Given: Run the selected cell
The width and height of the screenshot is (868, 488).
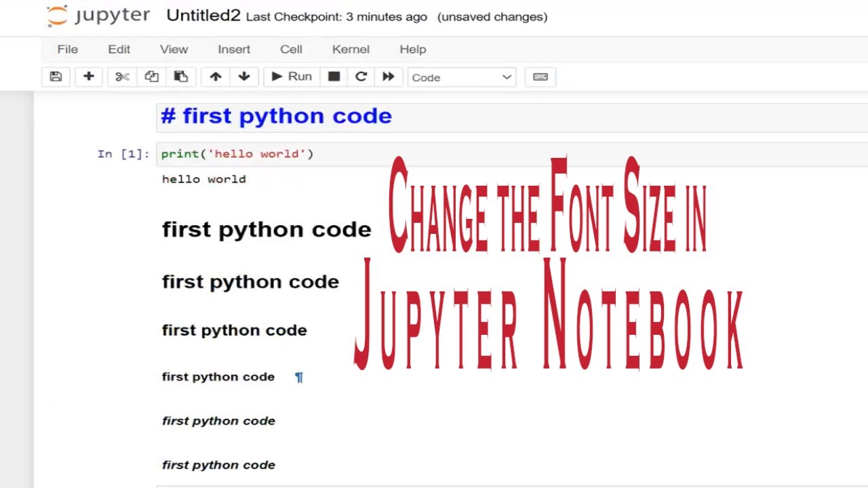Looking at the screenshot, I should (x=292, y=77).
